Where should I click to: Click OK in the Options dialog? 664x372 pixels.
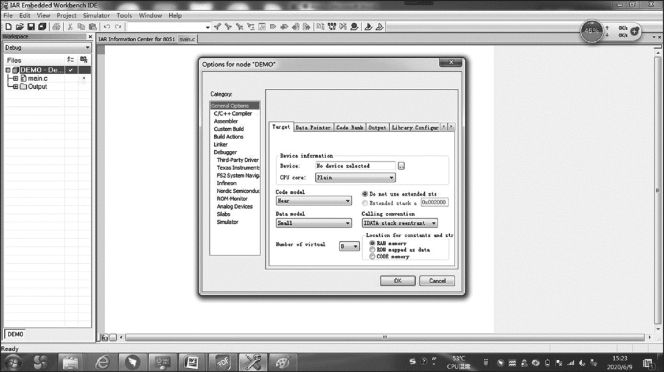coord(398,280)
